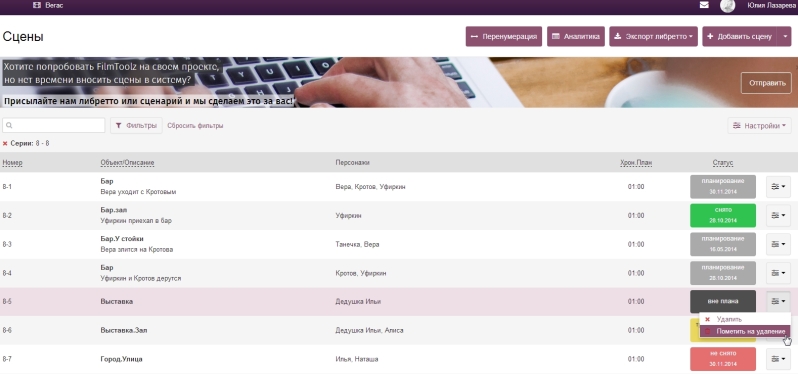Expand the Экспорт либретто dropdown
The width and height of the screenshot is (798, 374).
coord(653,37)
